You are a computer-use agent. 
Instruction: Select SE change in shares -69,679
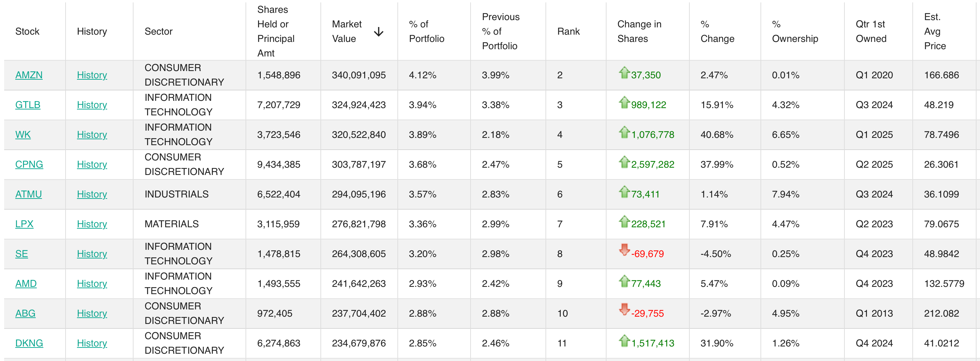point(647,254)
